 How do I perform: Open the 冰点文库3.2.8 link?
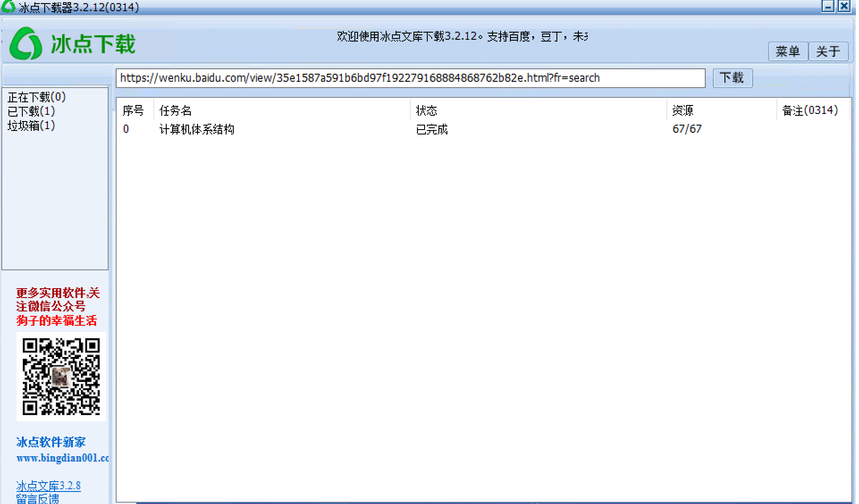[x=48, y=485]
